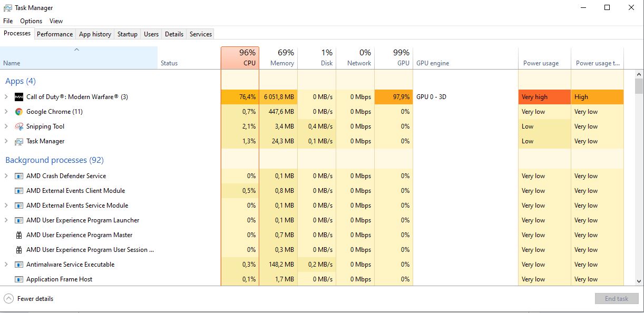
Task: Sort processes by the CPU column header
Action: pyautogui.click(x=240, y=58)
